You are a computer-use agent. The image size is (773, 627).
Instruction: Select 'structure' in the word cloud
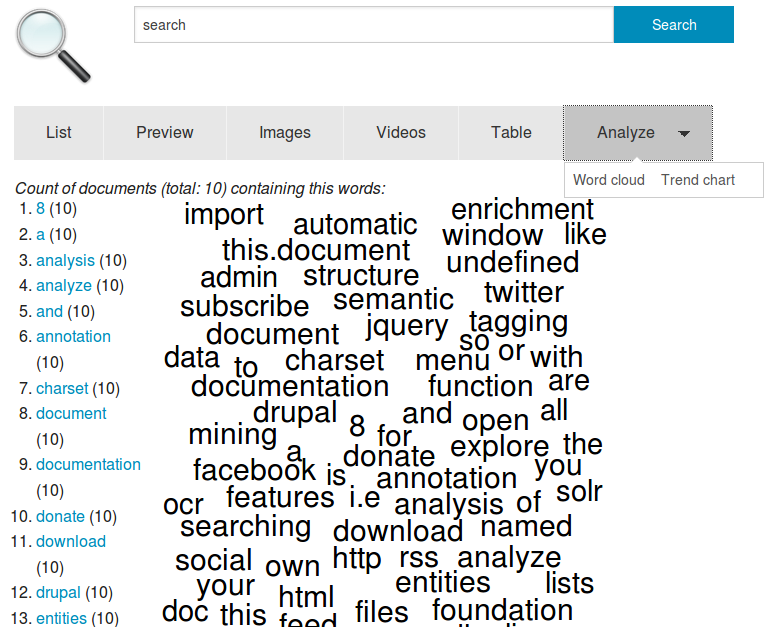tap(361, 275)
